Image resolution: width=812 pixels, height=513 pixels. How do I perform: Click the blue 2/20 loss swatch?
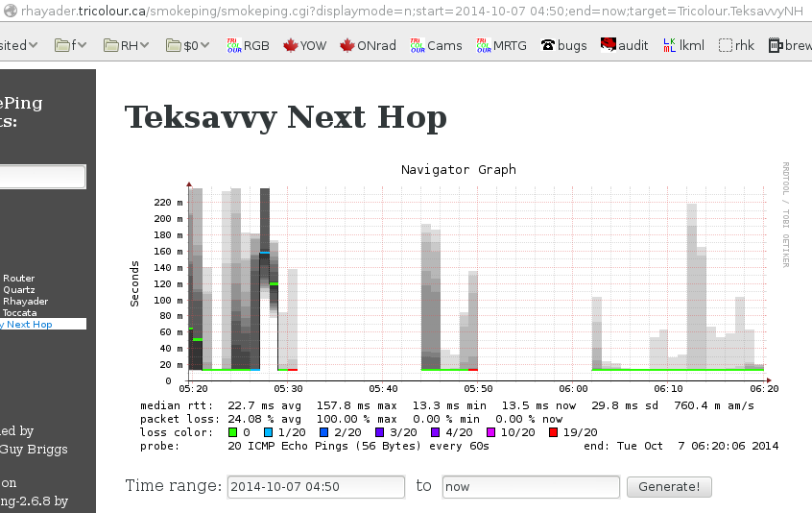(323, 432)
